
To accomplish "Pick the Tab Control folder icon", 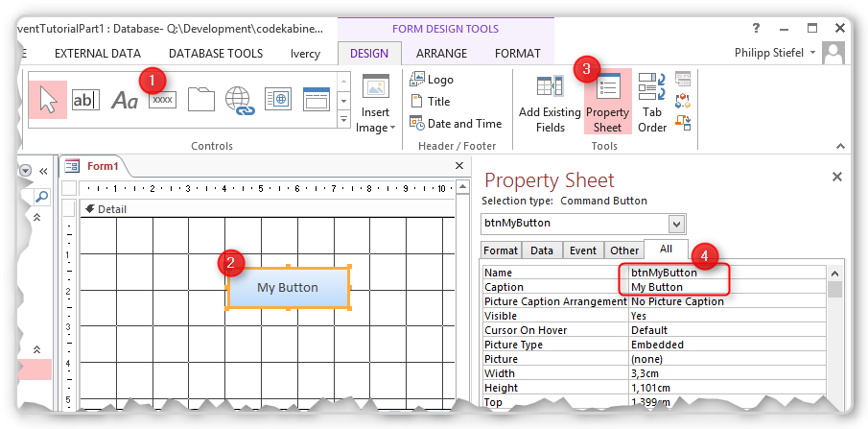I will pos(200,99).
